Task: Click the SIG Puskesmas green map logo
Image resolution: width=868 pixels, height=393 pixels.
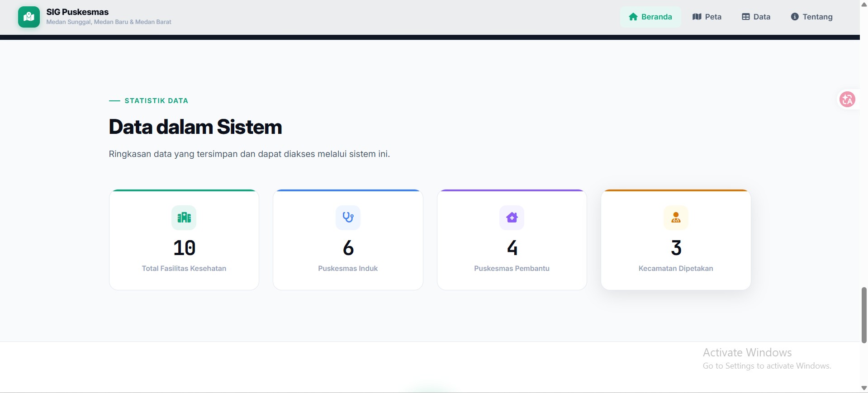Action: click(29, 17)
